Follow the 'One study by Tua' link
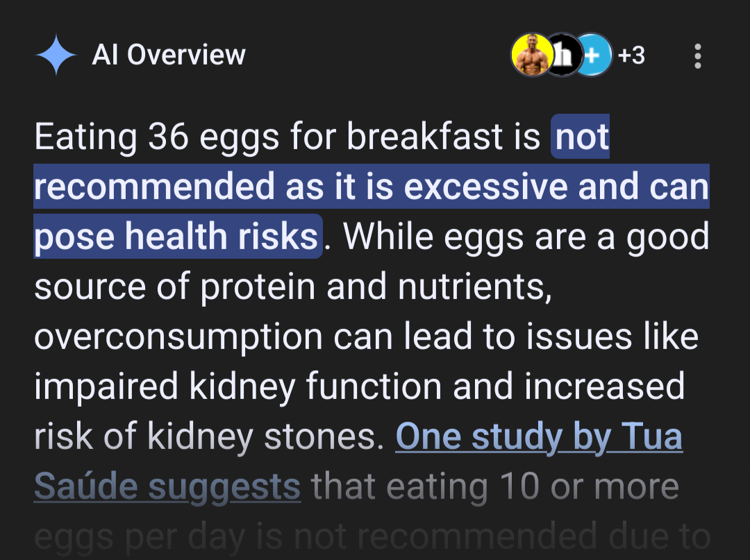750x560 pixels. point(539,436)
